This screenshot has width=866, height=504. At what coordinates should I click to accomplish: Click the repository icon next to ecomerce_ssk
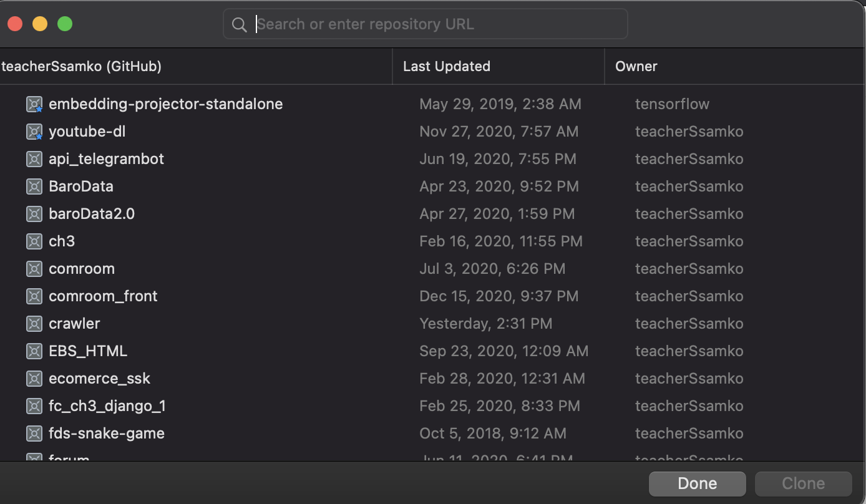[x=34, y=379]
